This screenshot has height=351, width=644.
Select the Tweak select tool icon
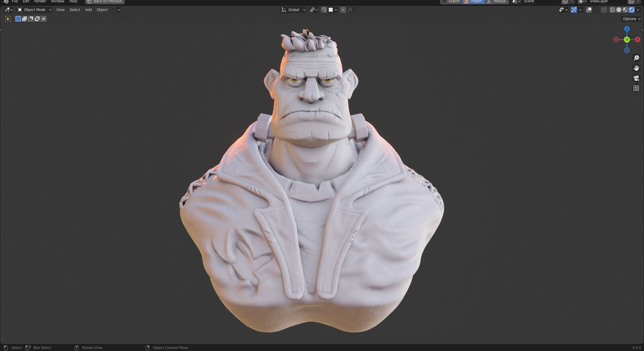[x=8, y=19]
